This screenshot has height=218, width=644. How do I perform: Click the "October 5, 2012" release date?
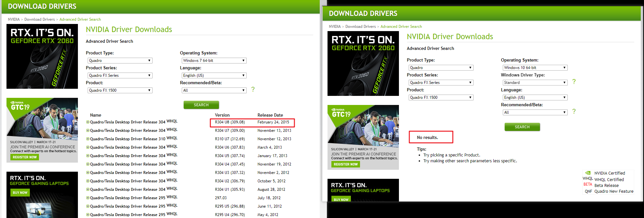[x=272, y=181]
